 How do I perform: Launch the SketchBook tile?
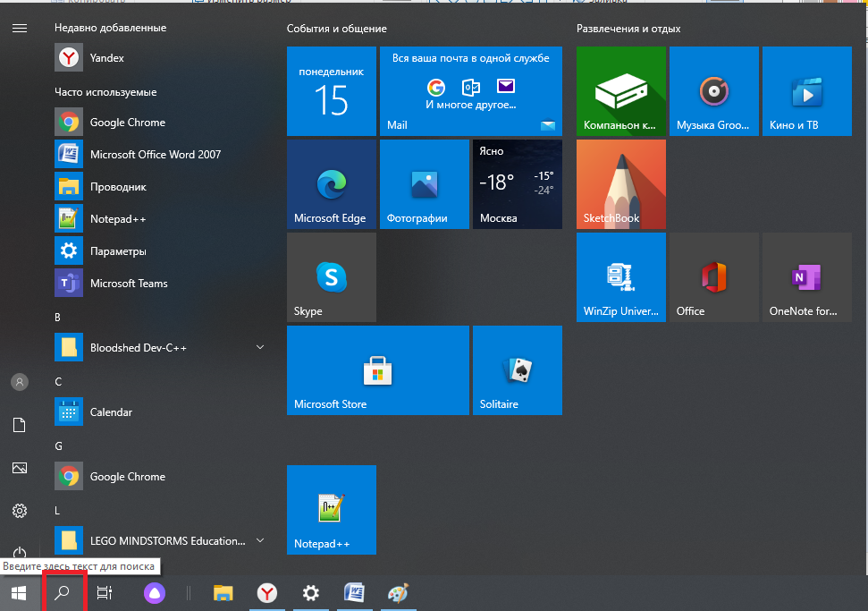click(x=621, y=184)
